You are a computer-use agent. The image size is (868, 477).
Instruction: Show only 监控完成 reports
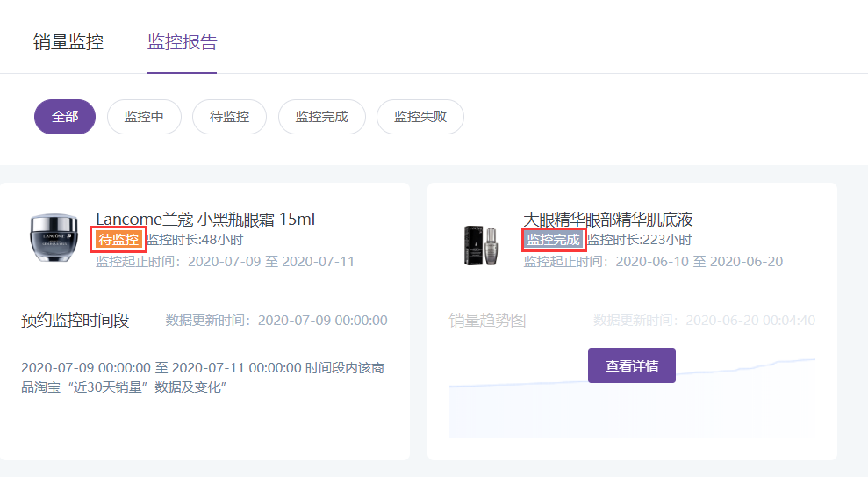[x=321, y=116]
